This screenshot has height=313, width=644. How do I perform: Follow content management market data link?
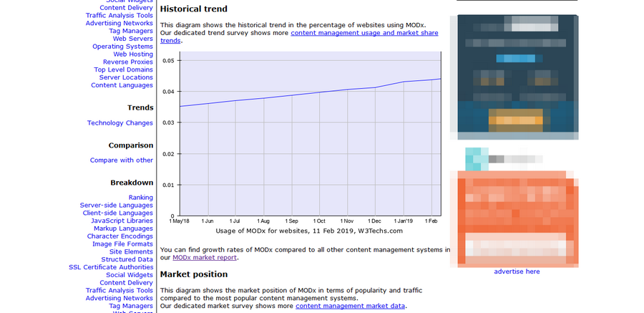tap(350, 306)
